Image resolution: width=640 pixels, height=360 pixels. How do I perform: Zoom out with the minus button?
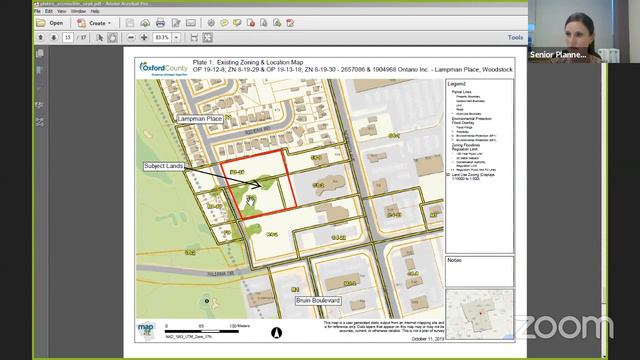pos(131,38)
